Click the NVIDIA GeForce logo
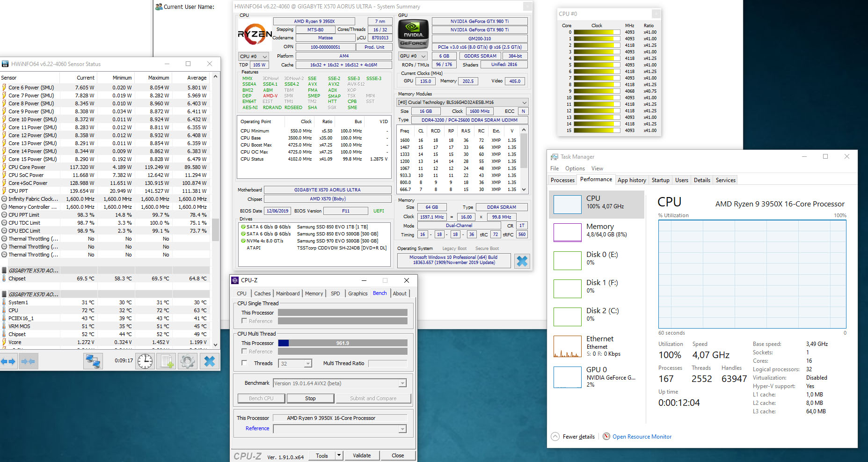 [413, 34]
